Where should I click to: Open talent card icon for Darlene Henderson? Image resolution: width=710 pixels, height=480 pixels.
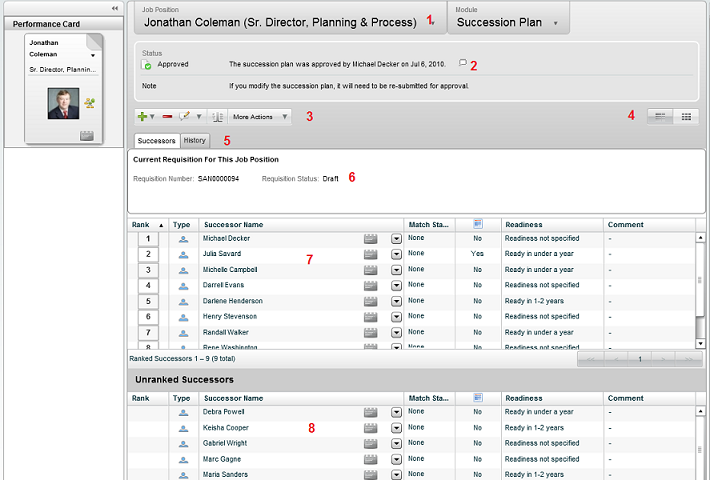[x=370, y=302]
